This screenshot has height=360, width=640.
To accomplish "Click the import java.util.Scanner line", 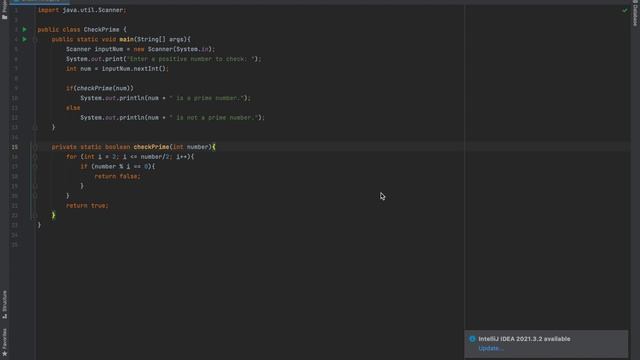I will 82,10.
